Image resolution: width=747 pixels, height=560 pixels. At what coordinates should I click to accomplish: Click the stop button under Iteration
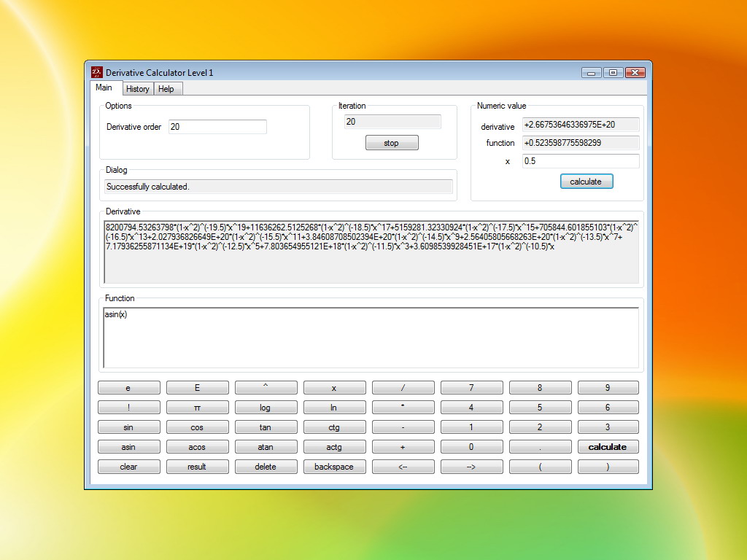(392, 143)
